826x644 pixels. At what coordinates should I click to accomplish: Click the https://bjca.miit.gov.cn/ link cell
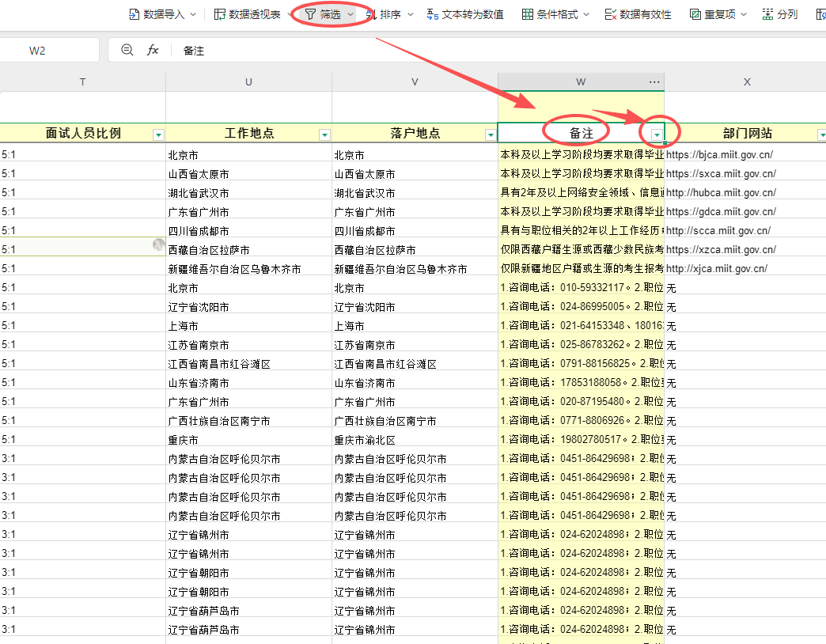pyautogui.click(x=719, y=155)
